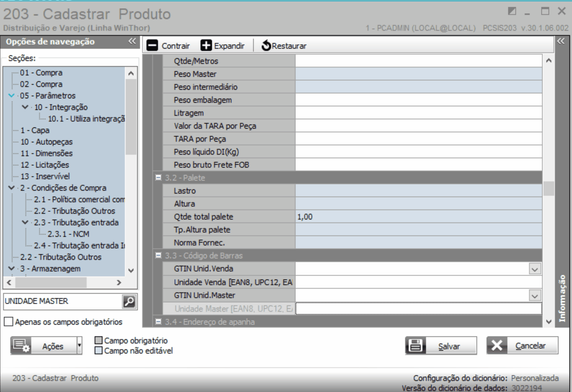Click Contrair in the toolbar
Viewport: 572px width, 392px height.
click(168, 46)
